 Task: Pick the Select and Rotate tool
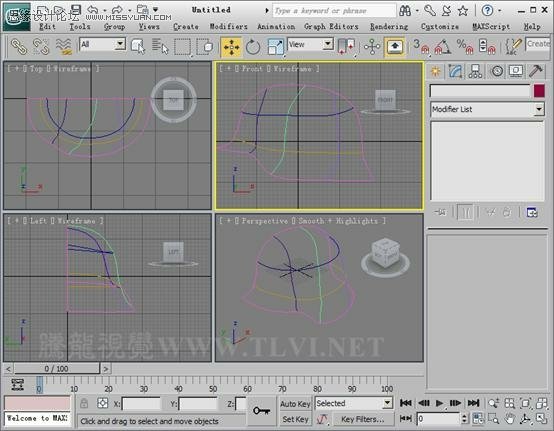253,47
